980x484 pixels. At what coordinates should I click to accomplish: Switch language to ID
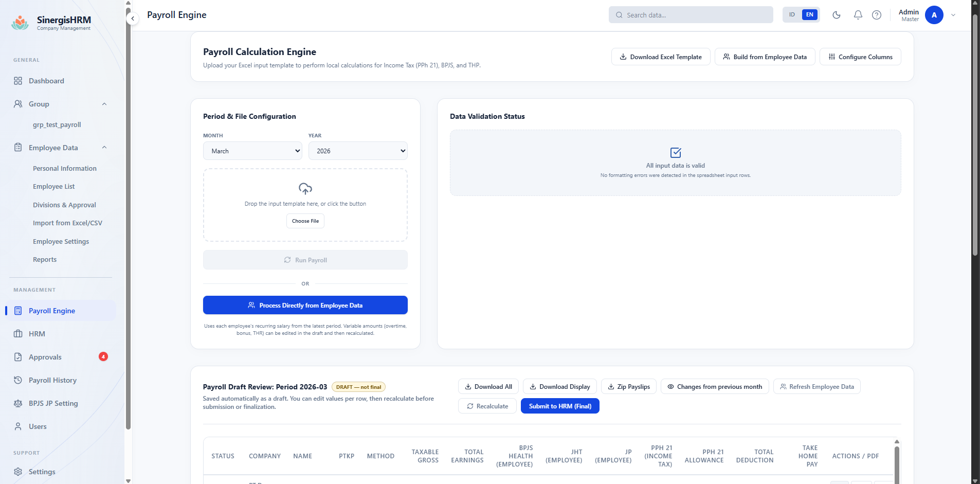pyautogui.click(x=792, y=14)
